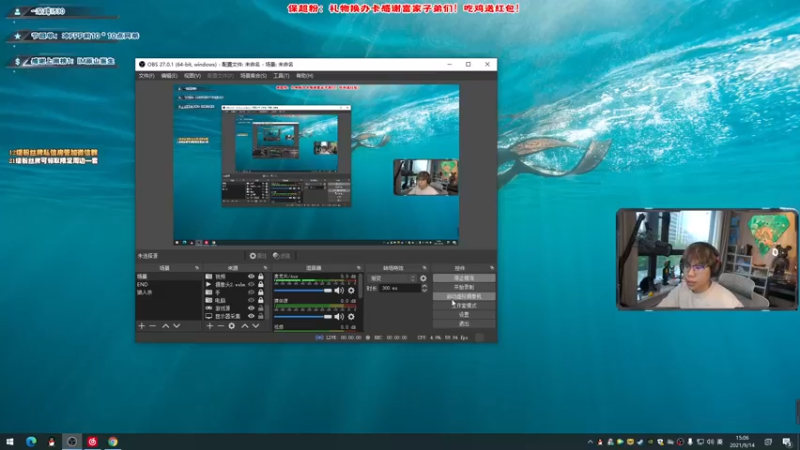800x450 pixels.
Task: Toggle visibility of 摄像头2.webm source
Action: coord(251,284)
